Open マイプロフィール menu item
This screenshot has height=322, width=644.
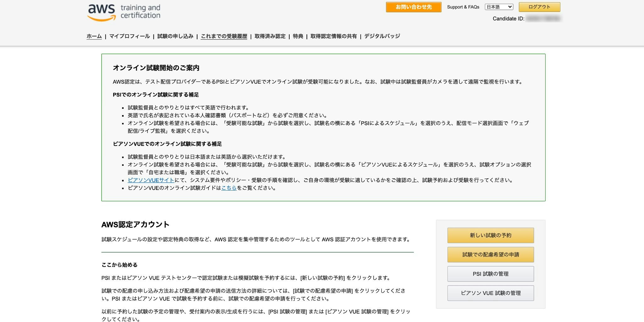130,36
